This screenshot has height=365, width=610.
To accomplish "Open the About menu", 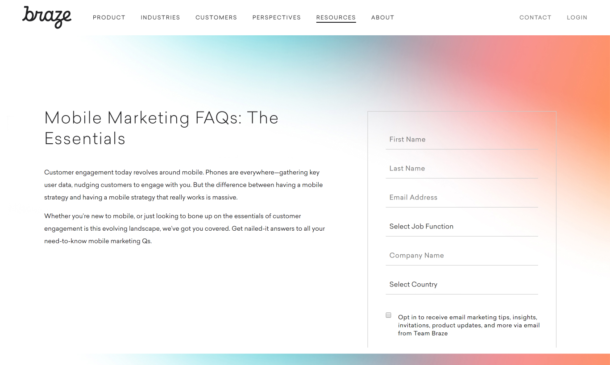I will pyautogui.click(x=382, y=18).
